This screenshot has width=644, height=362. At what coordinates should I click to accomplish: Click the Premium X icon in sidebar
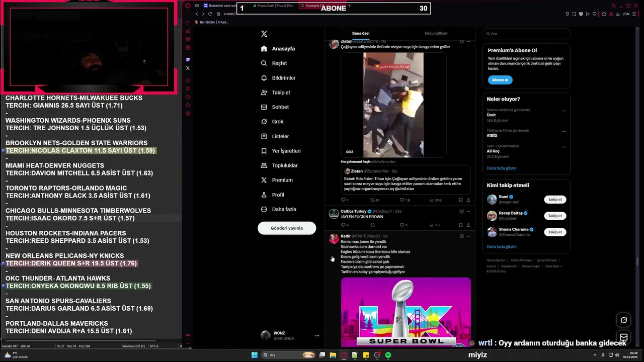pyautogui.click(x=264, y=180)
